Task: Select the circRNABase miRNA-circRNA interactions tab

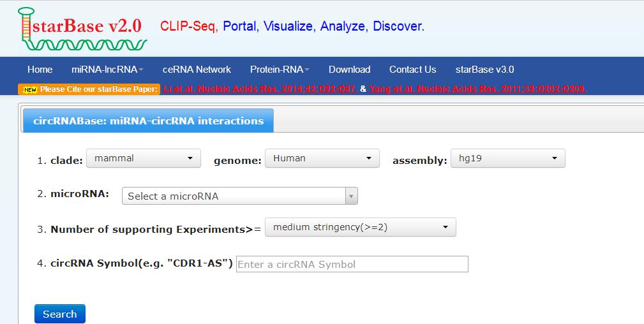Action: (148, 121)
